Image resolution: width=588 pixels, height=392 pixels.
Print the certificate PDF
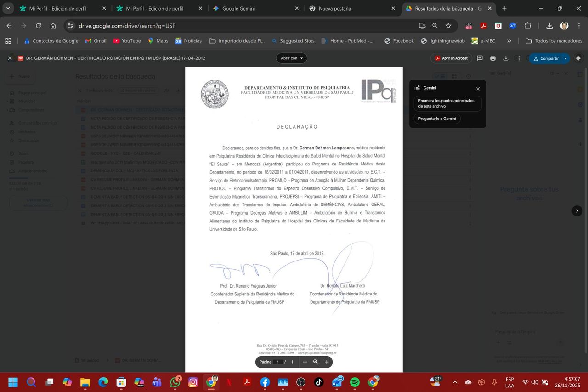point(492,58)
